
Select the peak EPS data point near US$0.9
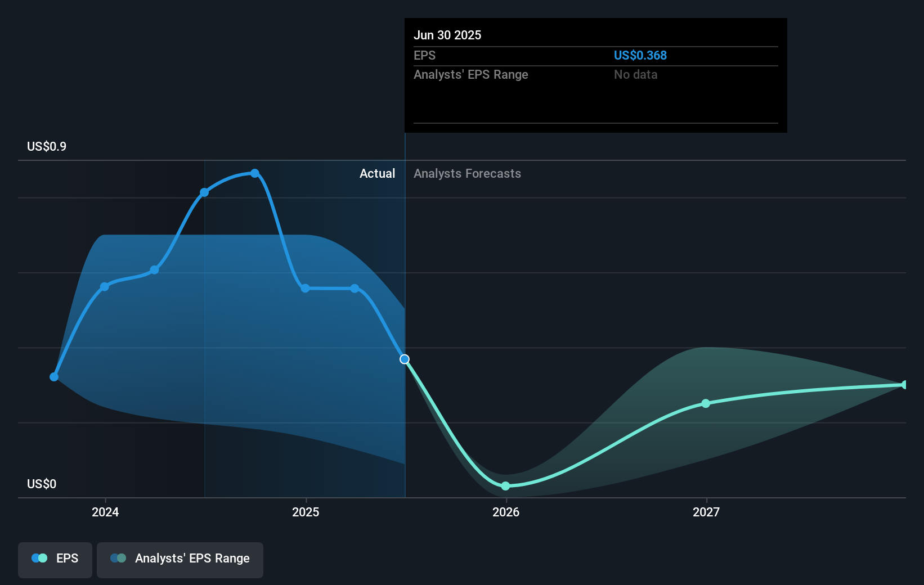255,173
